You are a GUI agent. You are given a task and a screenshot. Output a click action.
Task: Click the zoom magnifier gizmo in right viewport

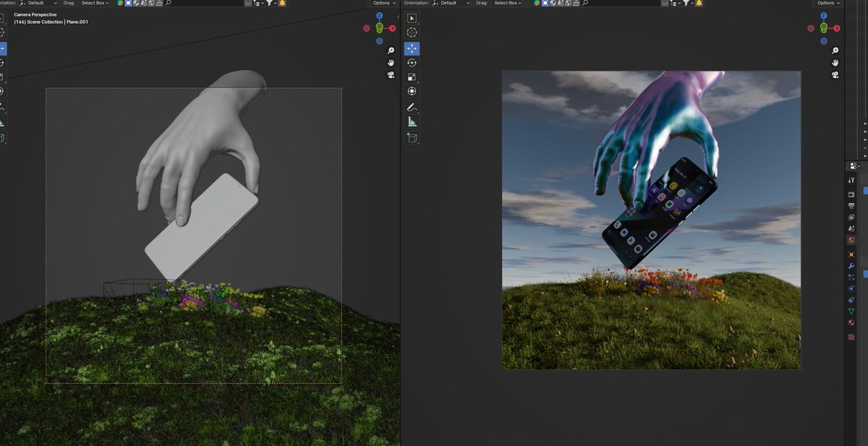pyautogui.click(x=835, y=51)
